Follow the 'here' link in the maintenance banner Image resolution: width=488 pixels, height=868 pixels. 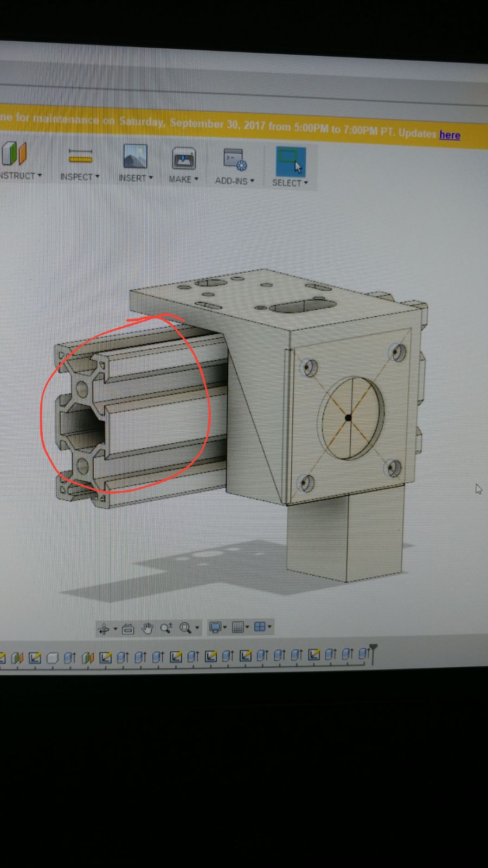coord(450,135)
